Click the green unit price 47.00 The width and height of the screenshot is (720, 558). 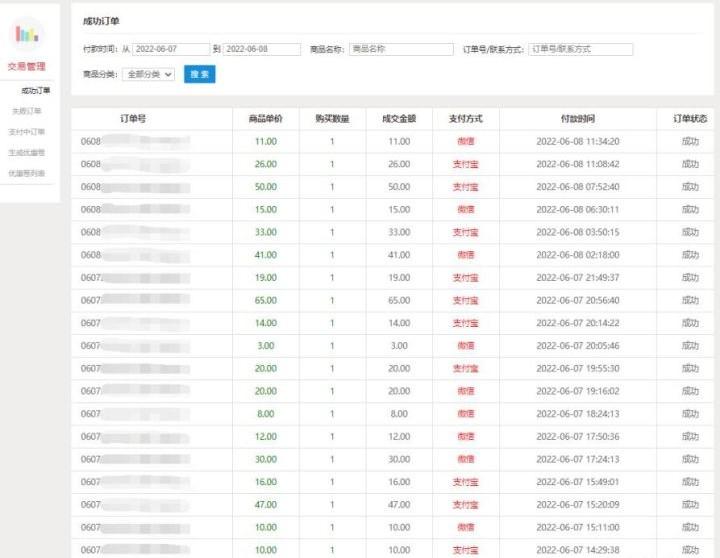(266, 505)
